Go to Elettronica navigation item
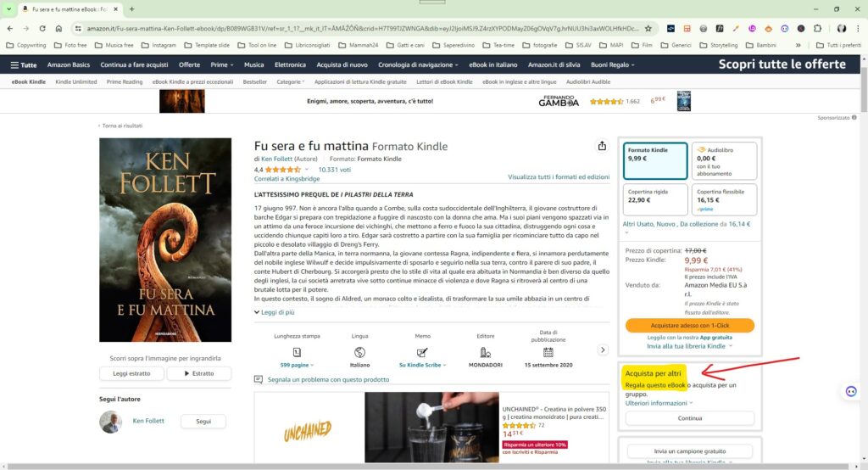The width and height of the screenshot is (868, 470). 290,64
